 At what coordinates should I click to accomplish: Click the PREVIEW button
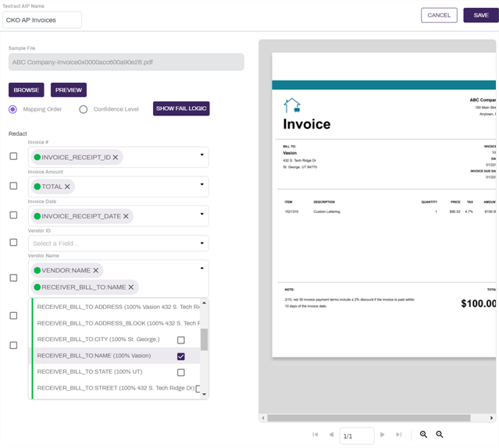click(69, 90)
